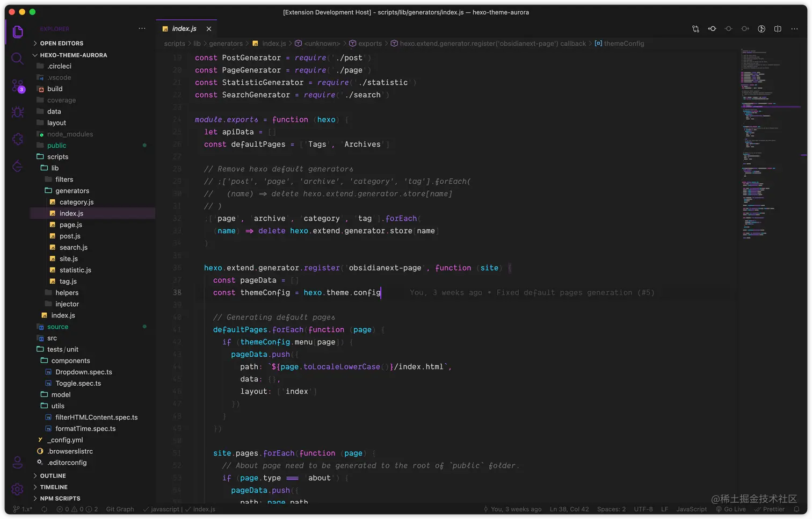Change end of line sequence LF item
This screenshot has height=519, width=812.
pos(664,509)
